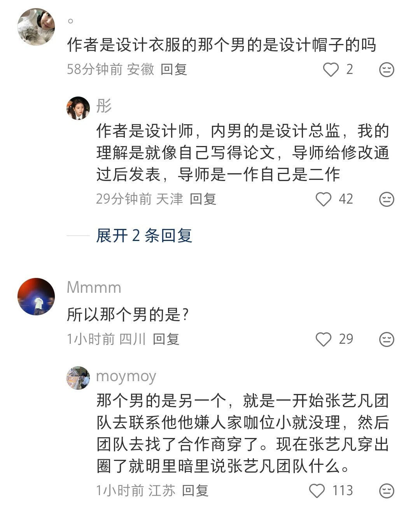The height and width of the screenshot is (517, 420).
Task: Open Mmmm's profile avatar
Action: pos(36,297)
